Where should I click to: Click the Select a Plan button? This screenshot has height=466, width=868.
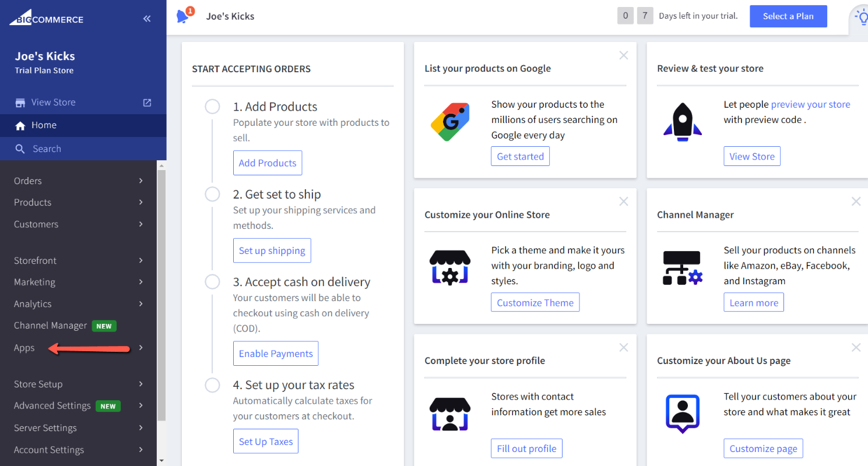[788, 16]
